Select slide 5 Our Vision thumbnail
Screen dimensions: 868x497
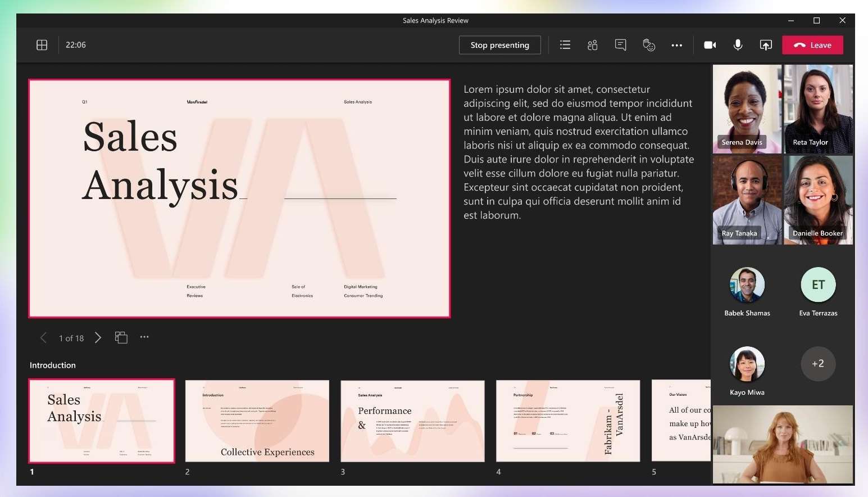point(681,421)
